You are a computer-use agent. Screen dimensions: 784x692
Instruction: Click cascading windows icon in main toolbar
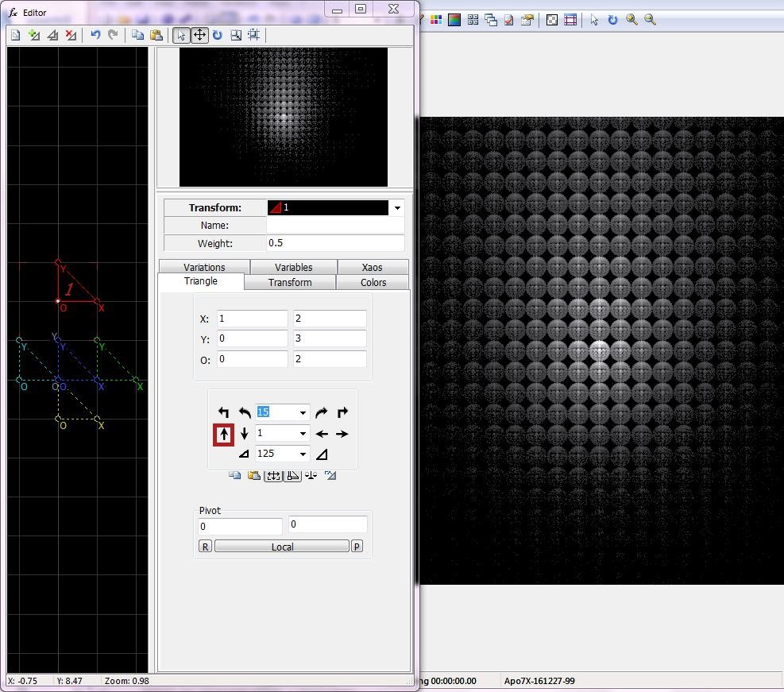tap(491, 20)
